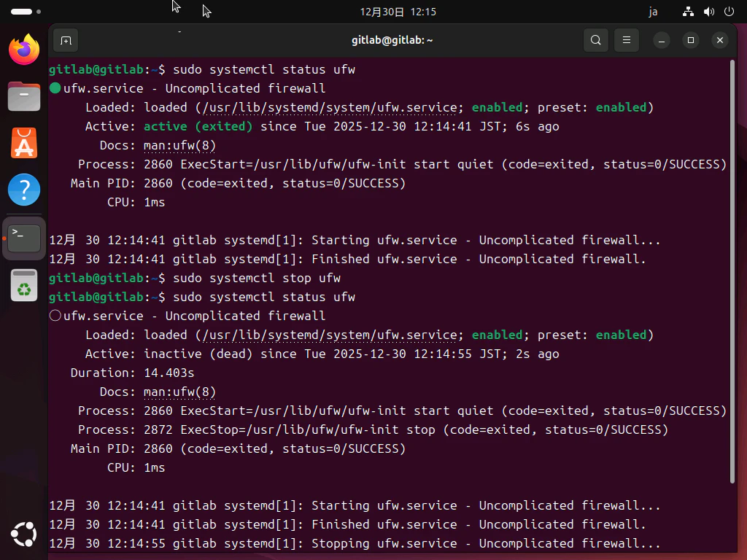This screenshot has width=747, height=560.
Task: Open the terminal search icon
Action: pyautogui.click(x=595, y=40)
